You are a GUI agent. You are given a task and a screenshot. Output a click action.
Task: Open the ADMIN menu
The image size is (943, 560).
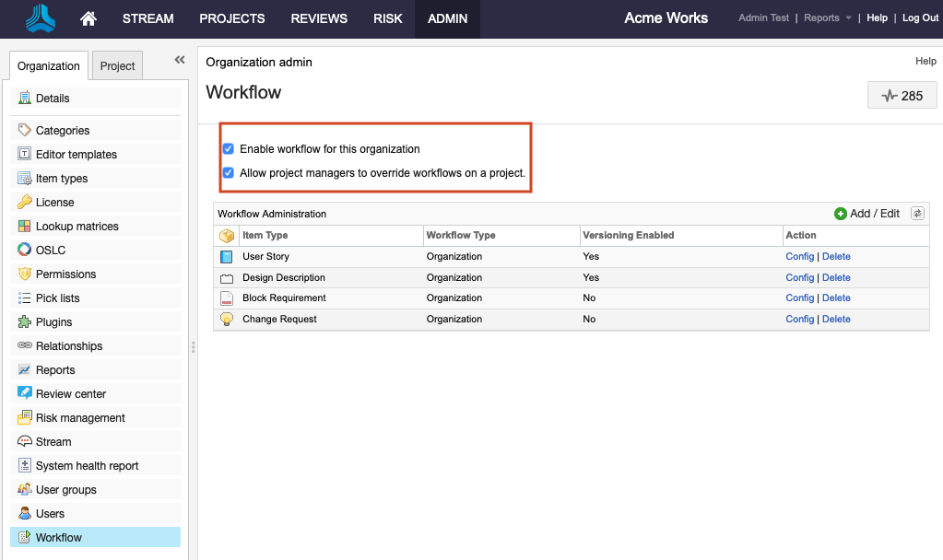(x=447, y=18)
